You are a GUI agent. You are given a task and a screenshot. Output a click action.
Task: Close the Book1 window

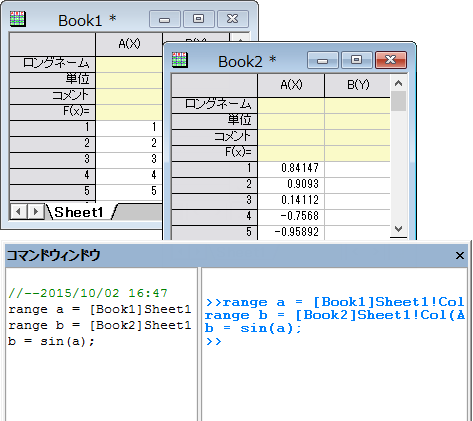233,19
